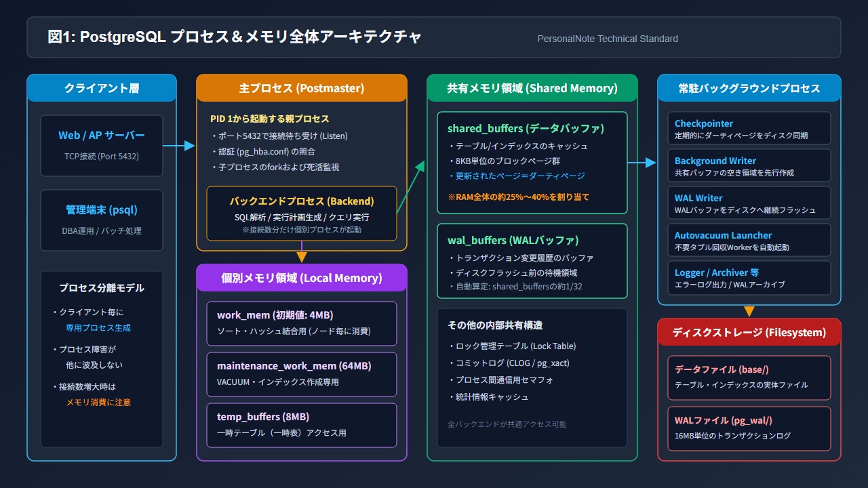868x488 pixels.
Task: Click "一時テーブル（一時表）アクセス用" text
Action: (x=281, y=433)
